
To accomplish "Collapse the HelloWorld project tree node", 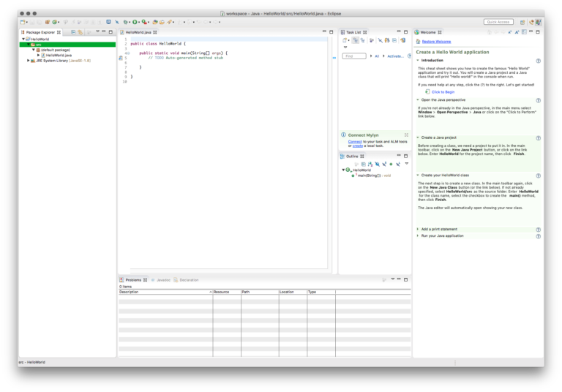I will tap(25, 39).
